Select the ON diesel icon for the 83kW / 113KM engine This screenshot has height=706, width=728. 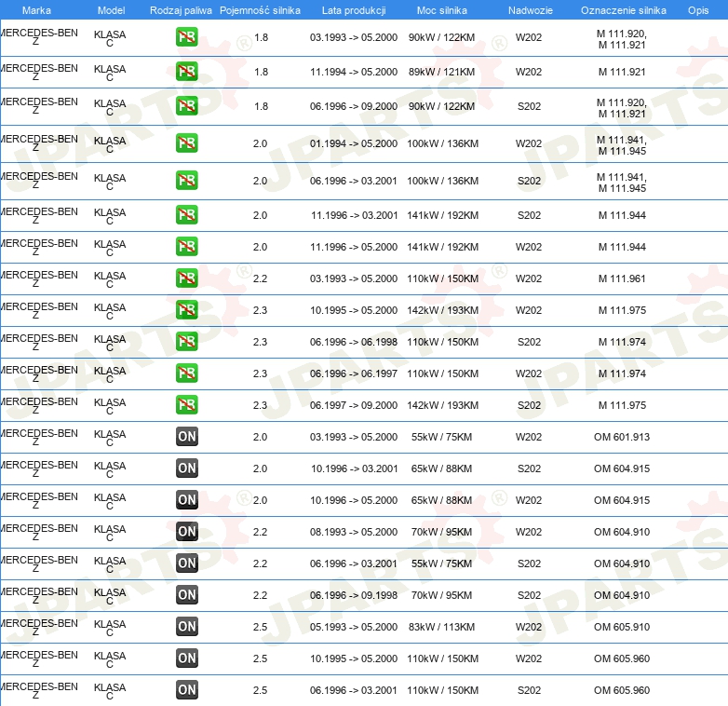(187, 627)
